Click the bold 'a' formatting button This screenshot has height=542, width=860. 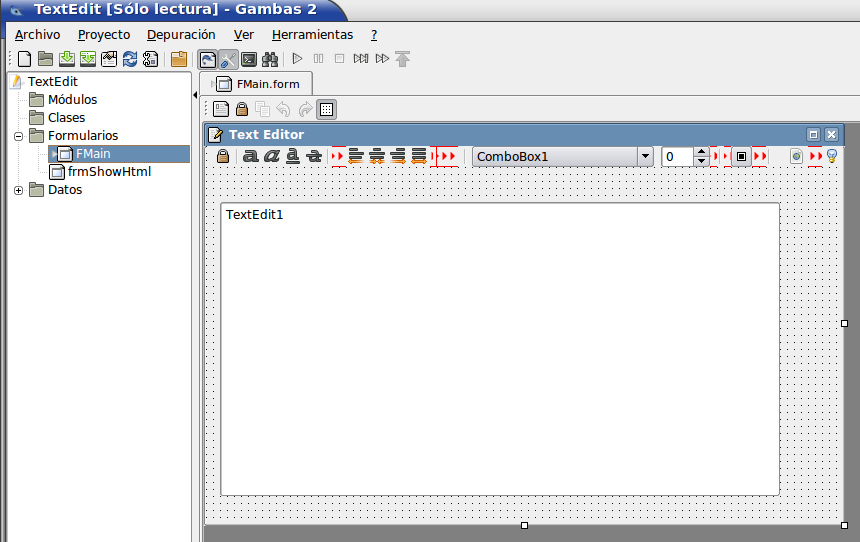(251, 156)
